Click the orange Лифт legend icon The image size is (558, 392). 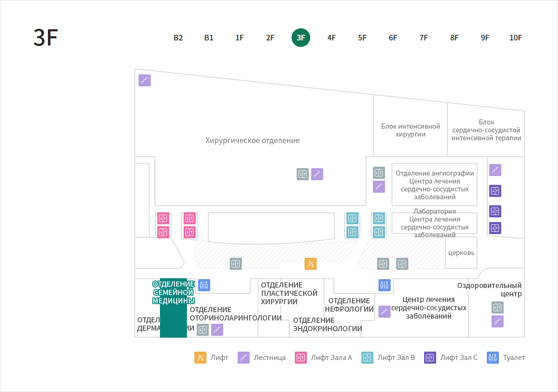pos(200,358)
